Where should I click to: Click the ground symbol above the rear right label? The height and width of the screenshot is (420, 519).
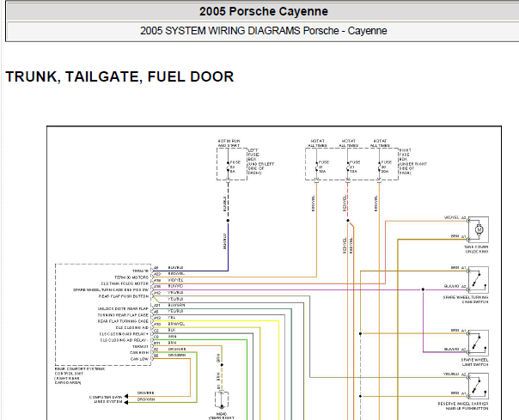[x=222, y=400]
